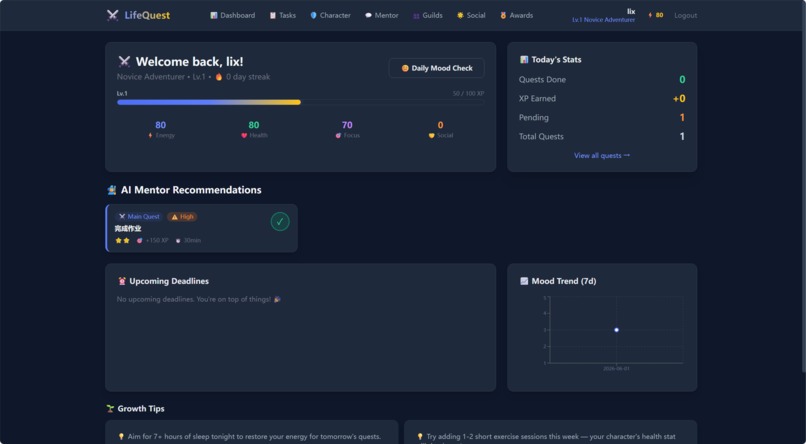
Task: Open the Dashboard nav item
Action: pyautogui.click(x=232, y=15)
